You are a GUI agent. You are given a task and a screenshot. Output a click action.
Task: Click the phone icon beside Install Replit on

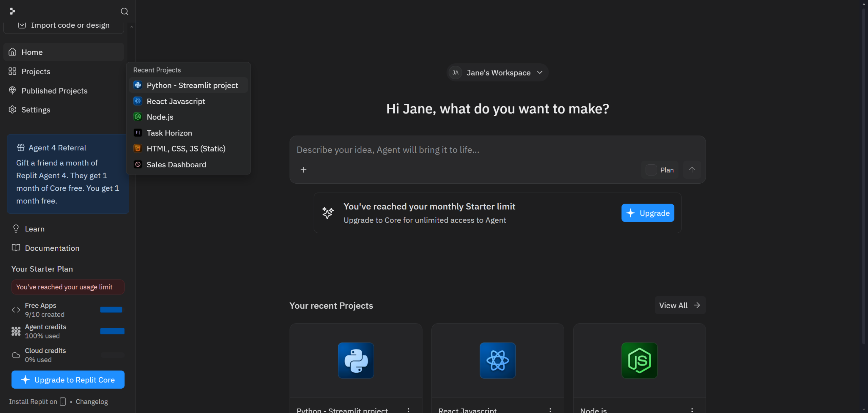point(63,401)
